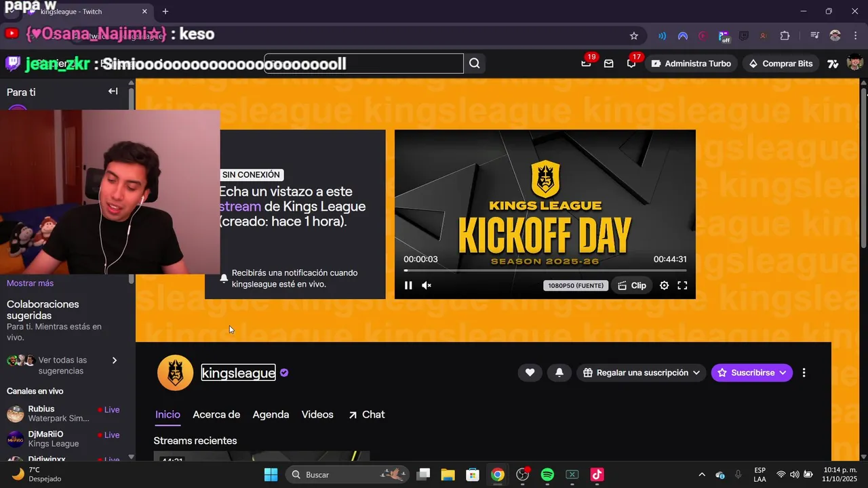Open Chrome extensions puzzle icon
Screen dimensions: 868x488
click(785, 36)
